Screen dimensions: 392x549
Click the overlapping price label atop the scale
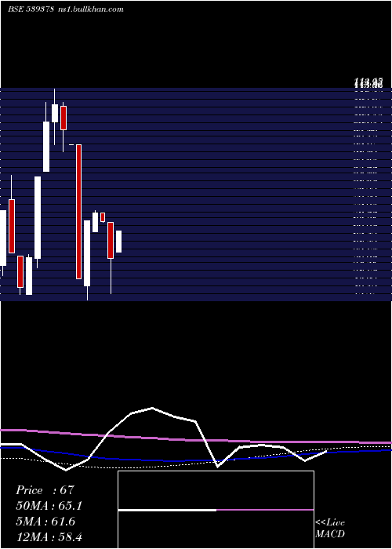(x=368, y=83)
